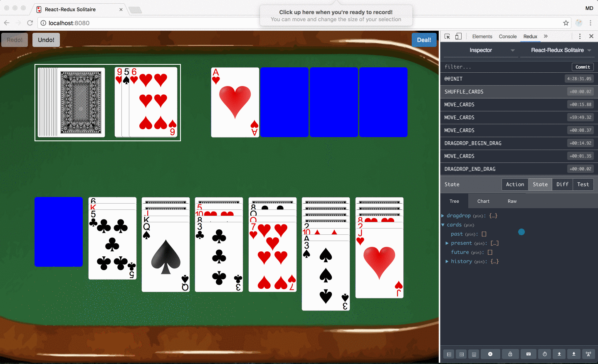Click the import state upload icon
This screenshot has width=598, height=364.
pos(559,354)
